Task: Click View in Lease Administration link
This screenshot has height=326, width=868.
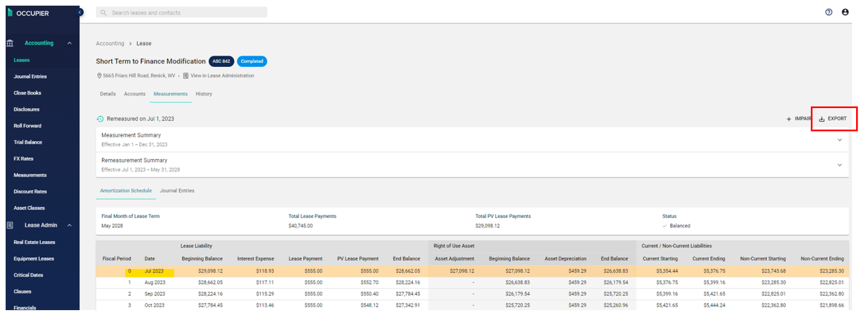Action: [x=222, y=76]
